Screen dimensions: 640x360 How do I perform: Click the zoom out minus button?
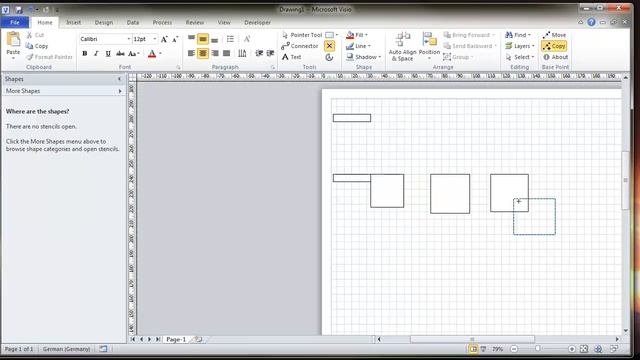[514, 349]
